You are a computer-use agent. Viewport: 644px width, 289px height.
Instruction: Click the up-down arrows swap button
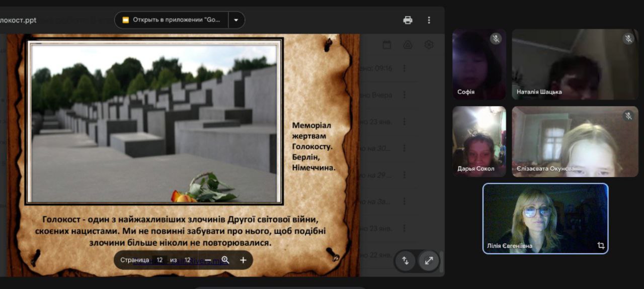click(405, 261)
